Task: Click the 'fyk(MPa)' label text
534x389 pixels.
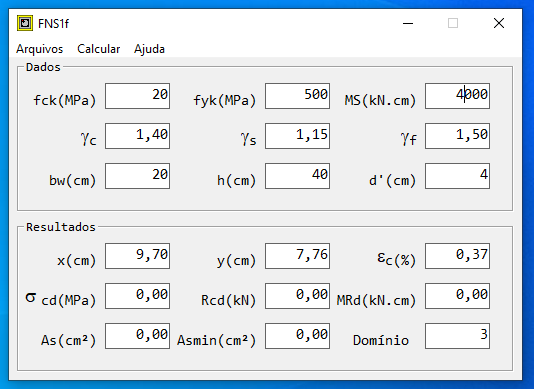Action: pos(225,100)
